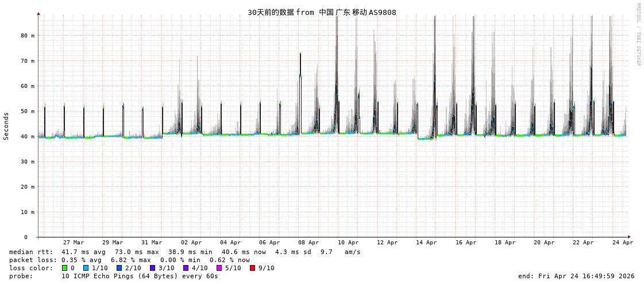Click the light blue 1/10 loss swatch
644x284 pixels.
[x=86, y=268]
